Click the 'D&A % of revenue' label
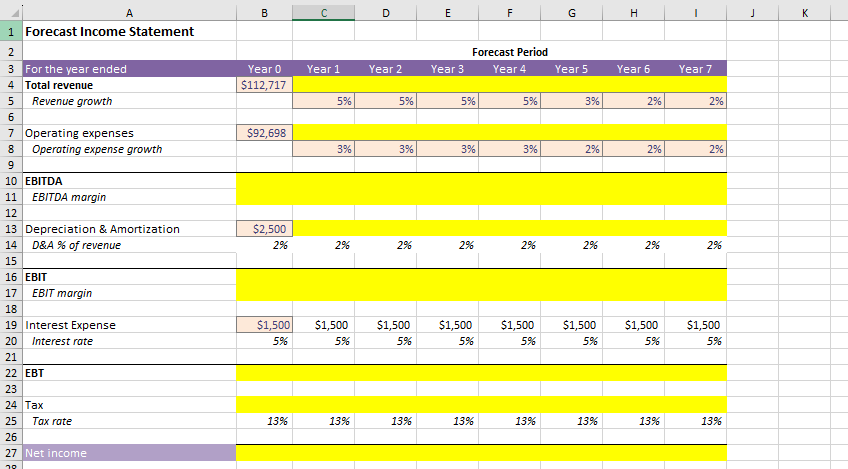 tap(76, 245)
